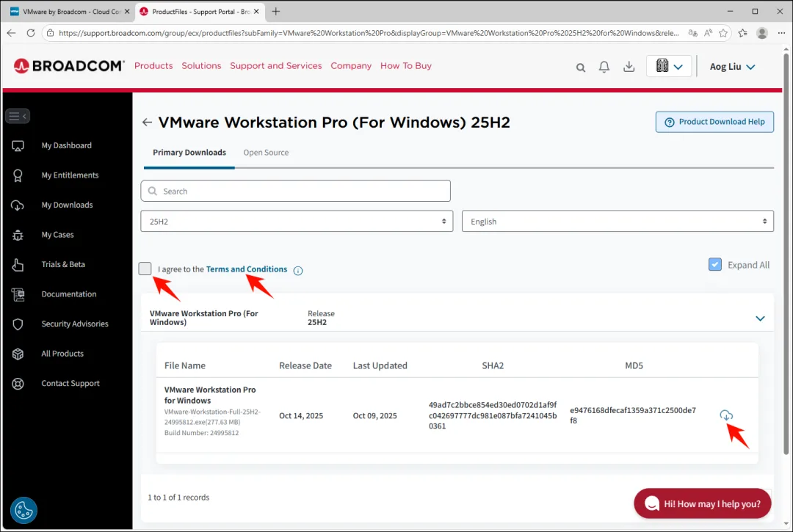Collapse the VMware Workstation Pro release section
Screen dimensions: 793x532
pos(760,318)
